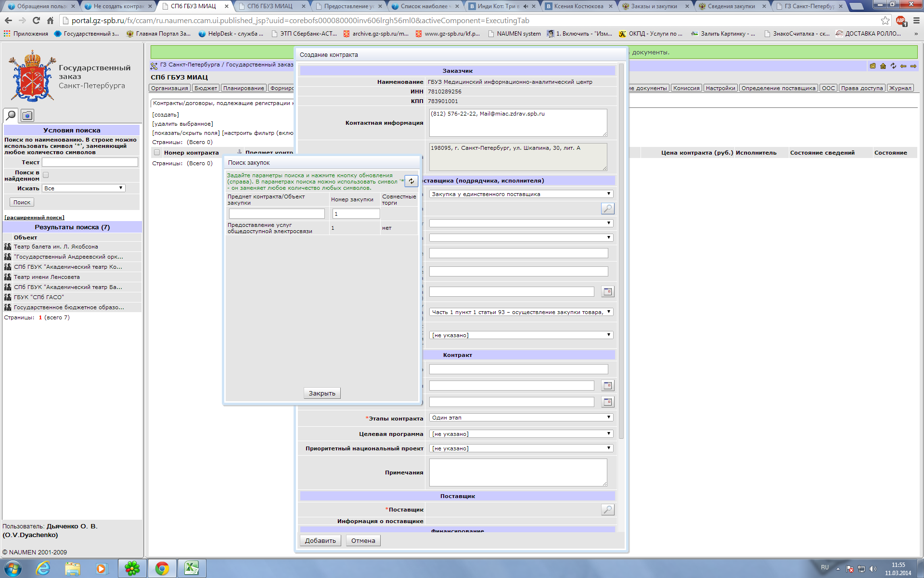924x578 pixels.
Task: Click the Добавить button
Action: (x=320, y=540)
